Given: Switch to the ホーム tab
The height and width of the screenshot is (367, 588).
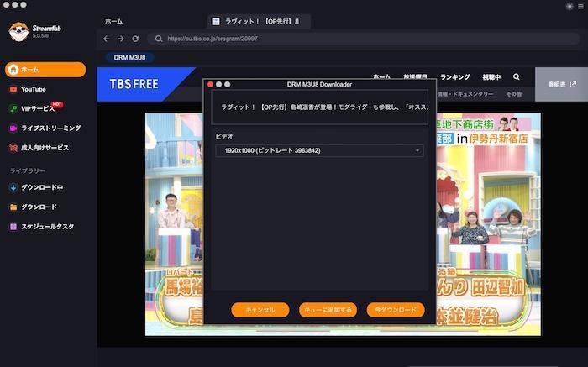Looking at the screenshot, I should coord(113,21).
